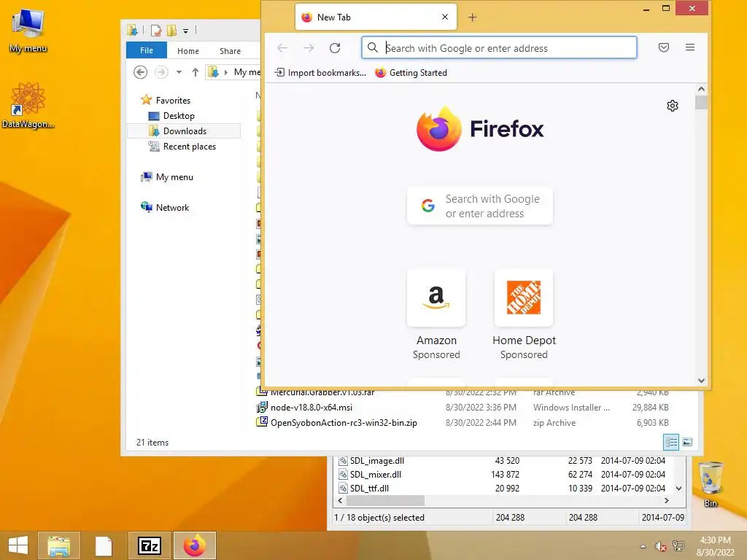Click Explorer back navigation arrow

(x=140, y=72)
